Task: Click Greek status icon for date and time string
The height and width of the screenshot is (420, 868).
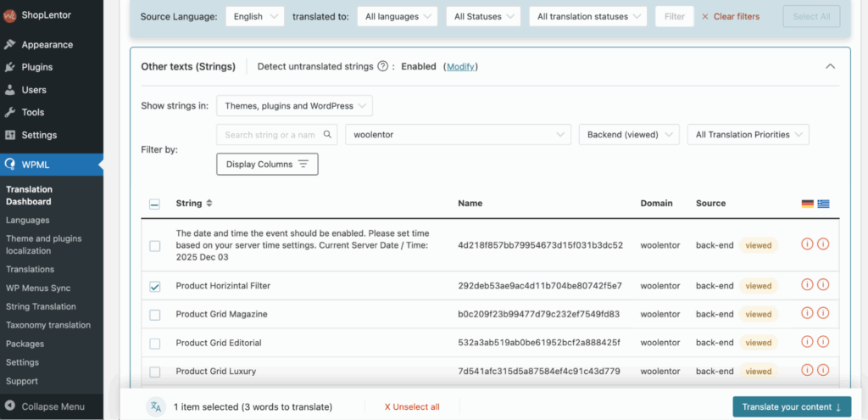Action: pos(823,244)
